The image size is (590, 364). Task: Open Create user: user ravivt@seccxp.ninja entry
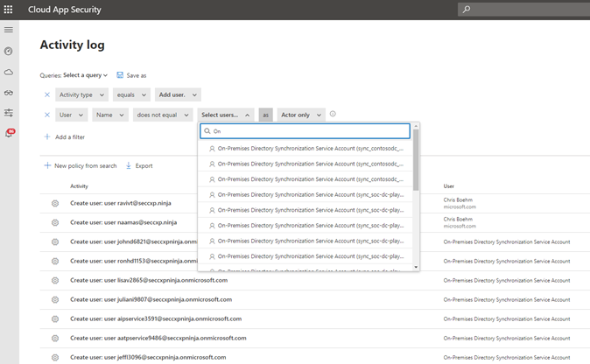tap(121, 203)
